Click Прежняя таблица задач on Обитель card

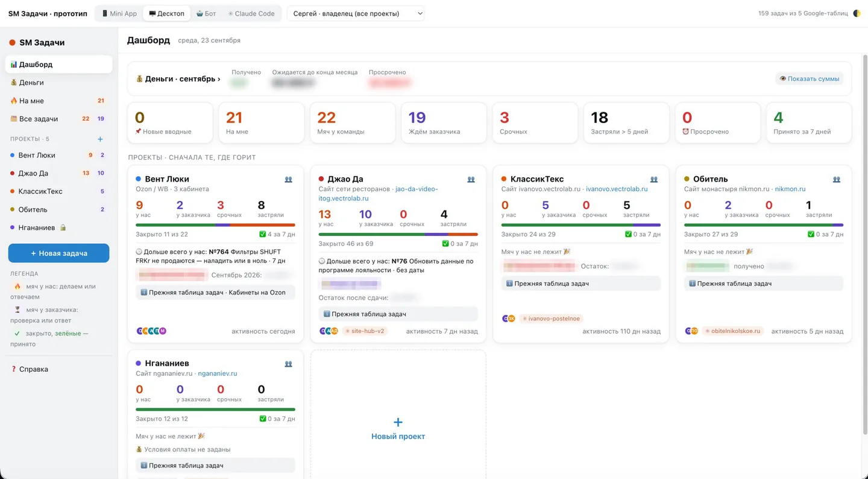[x=764, y=284]
